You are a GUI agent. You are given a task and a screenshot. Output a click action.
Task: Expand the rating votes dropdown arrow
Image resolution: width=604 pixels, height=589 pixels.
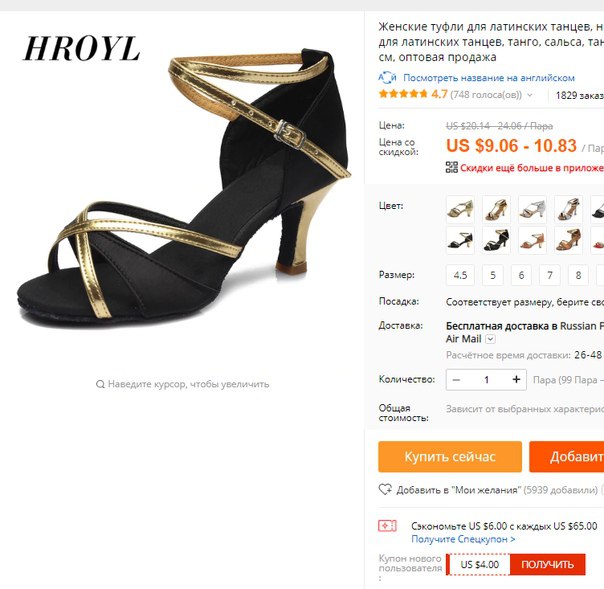point(530,95)
